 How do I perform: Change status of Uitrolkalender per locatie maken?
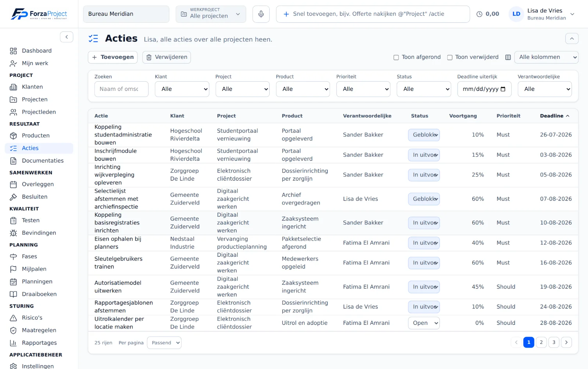(x=424, y=323)
